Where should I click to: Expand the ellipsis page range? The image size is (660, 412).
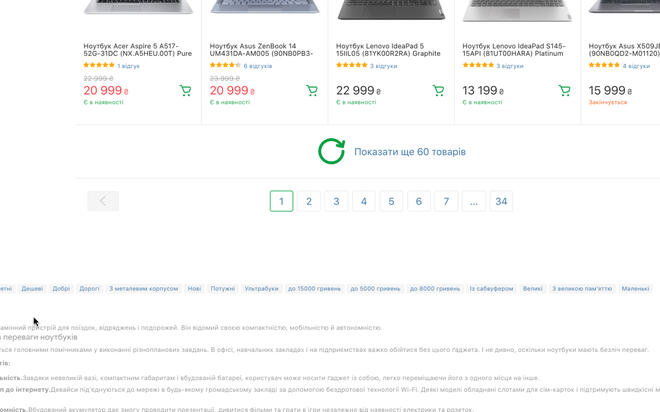tap(474, 201)
